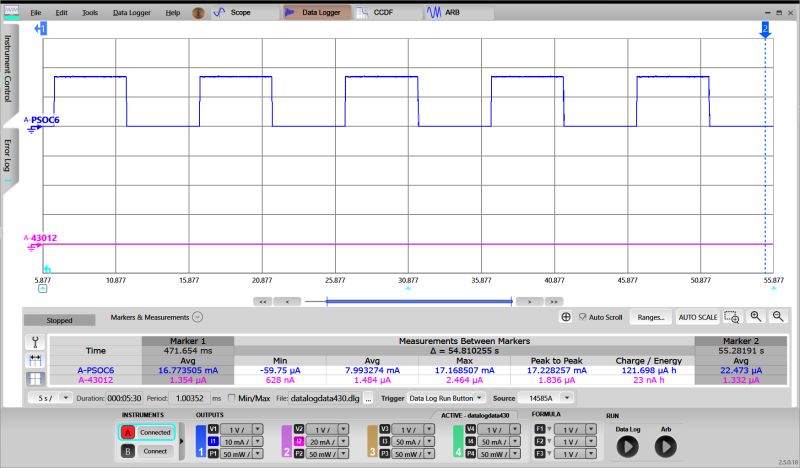Click the Period field showing 1.00352

[189, 398]
